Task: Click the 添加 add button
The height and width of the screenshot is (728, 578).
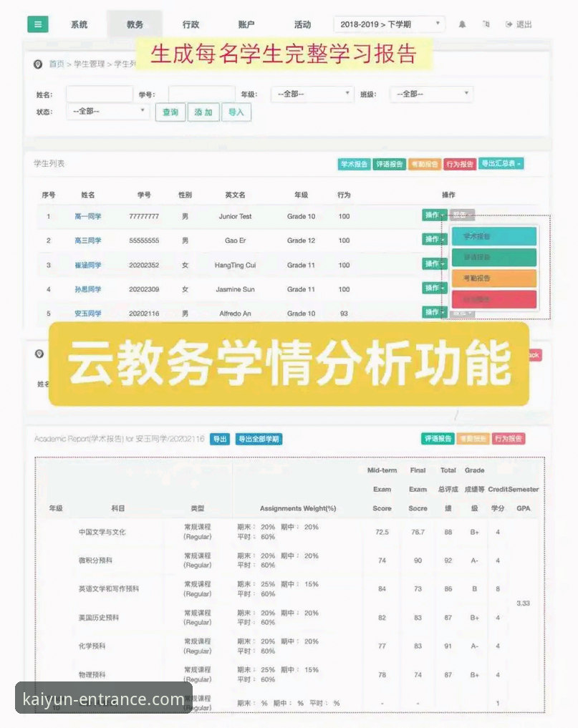Action: point(203,112)
